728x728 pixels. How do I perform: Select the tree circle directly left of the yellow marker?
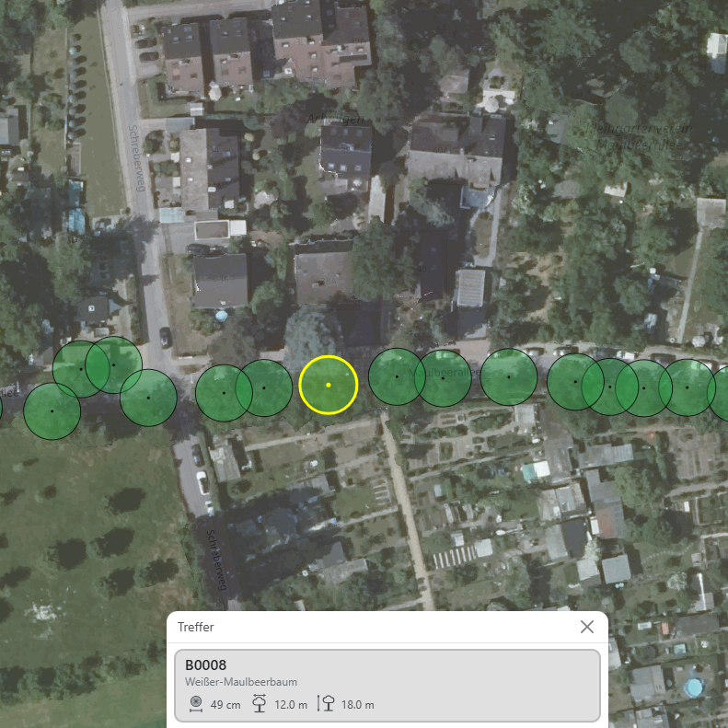(x=264, y=387)
